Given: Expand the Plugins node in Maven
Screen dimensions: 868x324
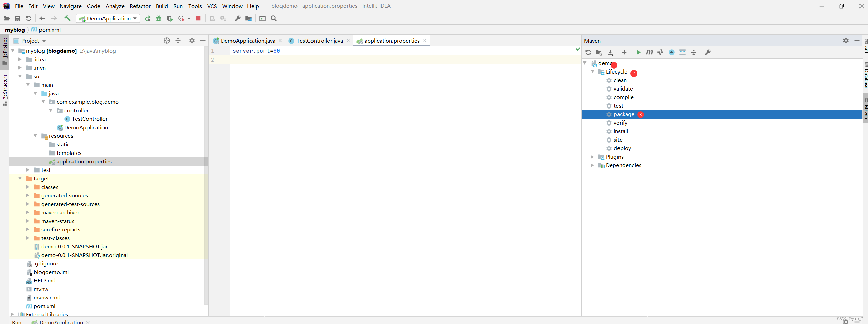Looking at the screenshot, I should (x=593, y=157).
